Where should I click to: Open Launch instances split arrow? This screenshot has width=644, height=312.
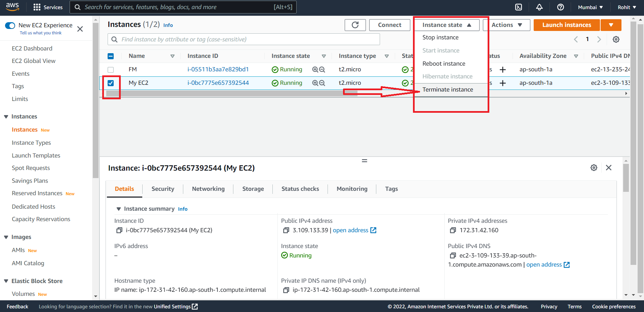pos(611,25)
